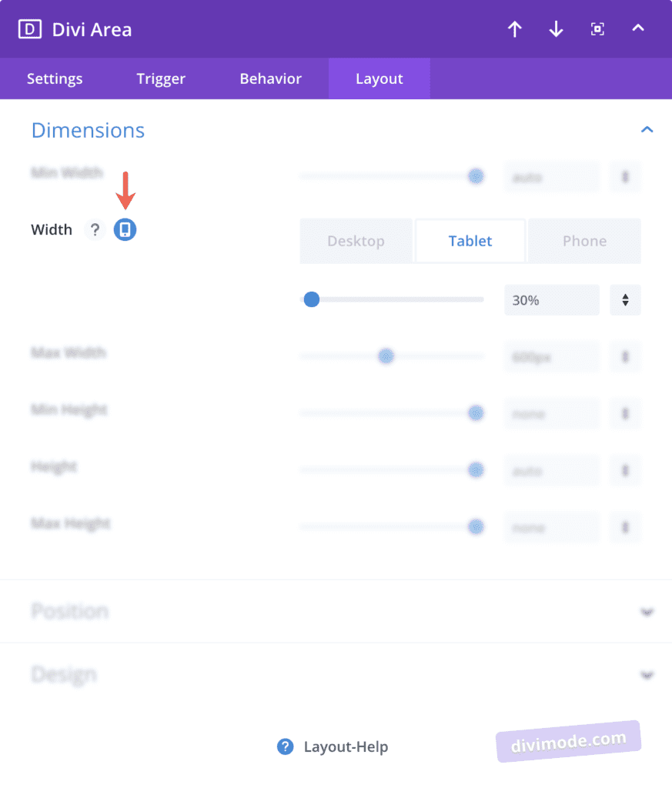Click the Max Height slider handle
The width and height of the screenshot is (672, 788).
[x=476, y=526]
